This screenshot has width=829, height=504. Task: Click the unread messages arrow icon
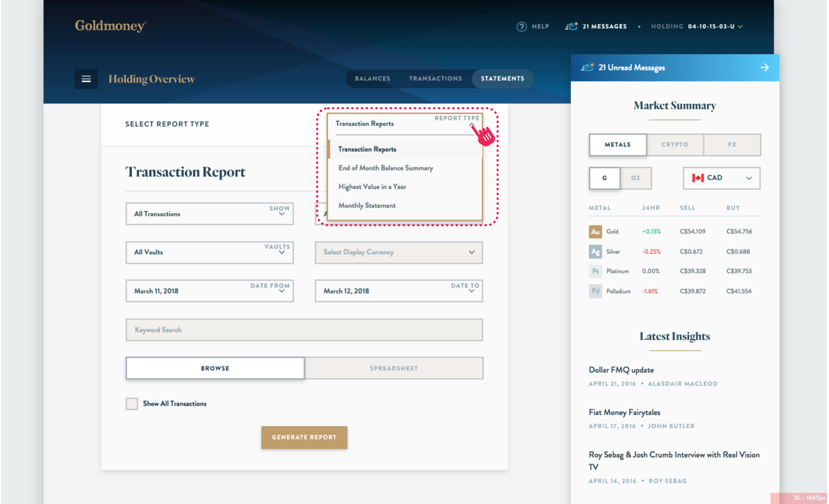click(764, 67)
